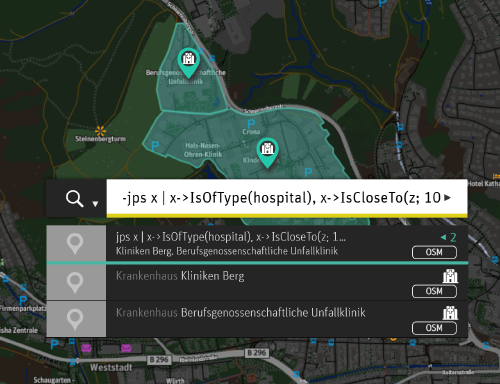Select the Krankenhaus Kliniken Berg result
Image resolution: width=500 pixels, height=384 pixels.
[257, 283]
